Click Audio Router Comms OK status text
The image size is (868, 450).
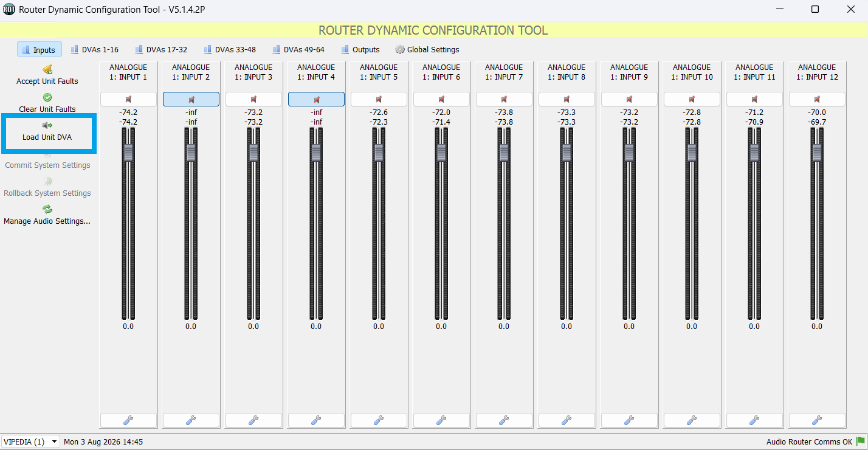(x=809, y=442)
